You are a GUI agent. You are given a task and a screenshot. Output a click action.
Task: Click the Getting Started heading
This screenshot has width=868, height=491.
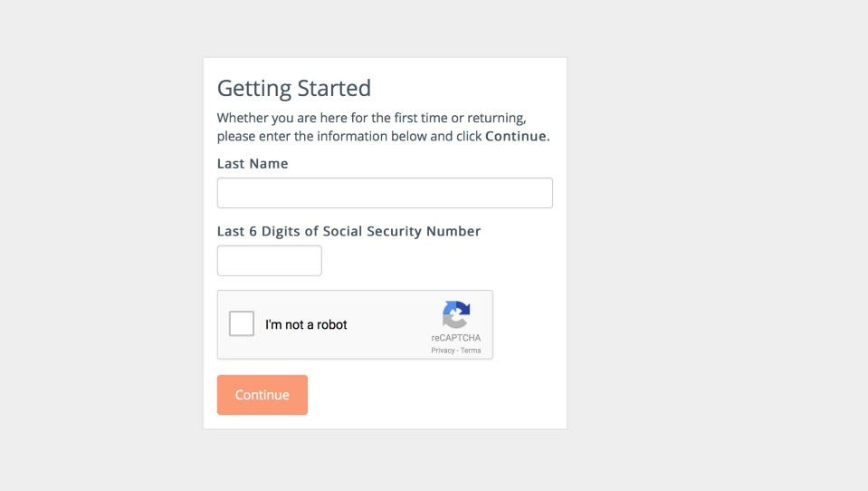294,88
